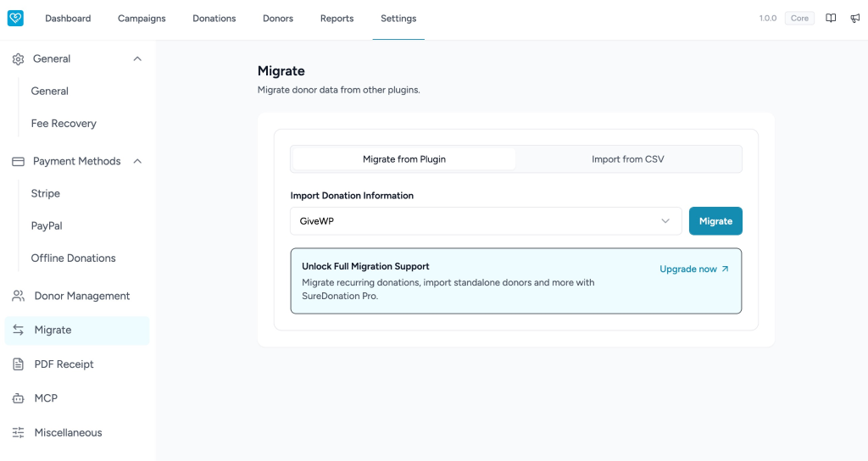
Task: Open the Donors tab
Action: pyautogui.click(x=278, y=19)
